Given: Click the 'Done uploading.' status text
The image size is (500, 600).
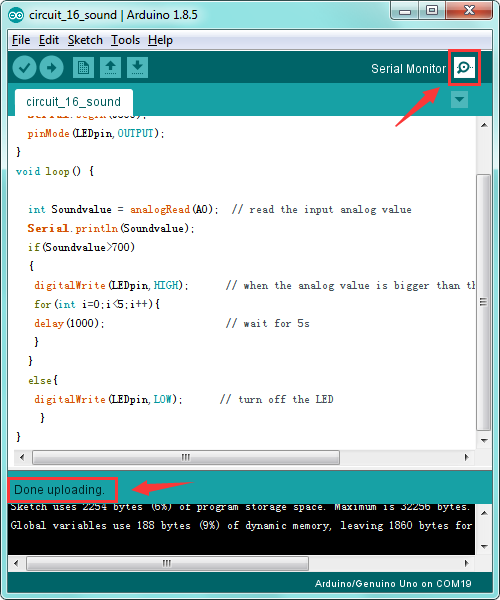Looking at the screenshot, I should pyautogui.click(x=59, y=490).
